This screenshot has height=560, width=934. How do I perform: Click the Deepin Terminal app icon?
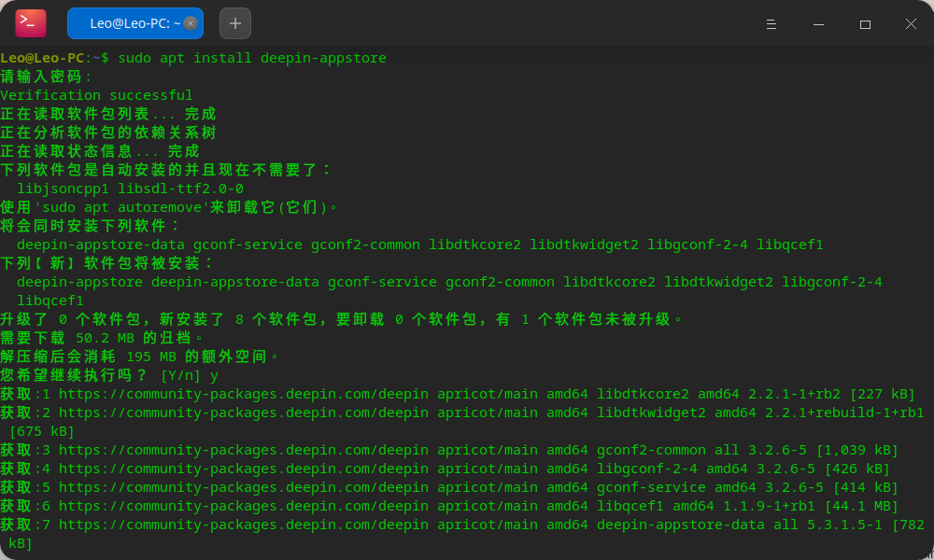(31, 23)
